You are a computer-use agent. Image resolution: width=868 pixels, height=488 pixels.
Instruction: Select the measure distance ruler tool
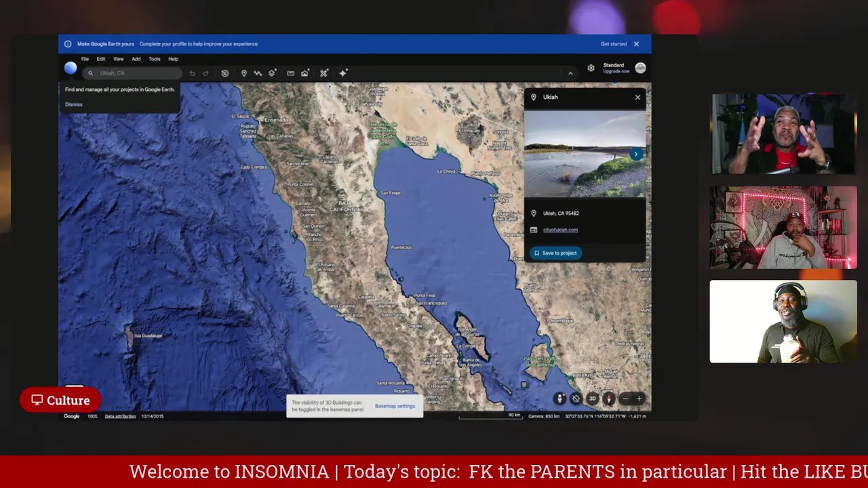coord(290,73)
